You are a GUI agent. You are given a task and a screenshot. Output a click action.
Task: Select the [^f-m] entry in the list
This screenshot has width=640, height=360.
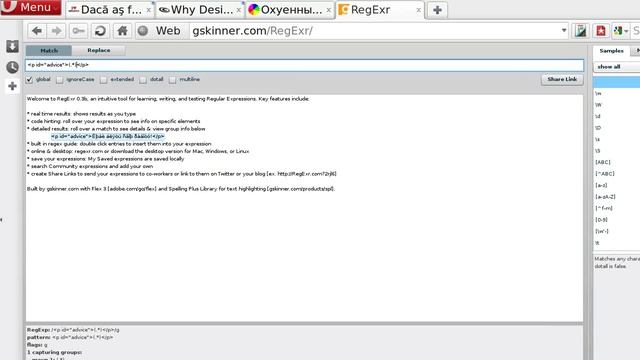click(x=617, y=208)
